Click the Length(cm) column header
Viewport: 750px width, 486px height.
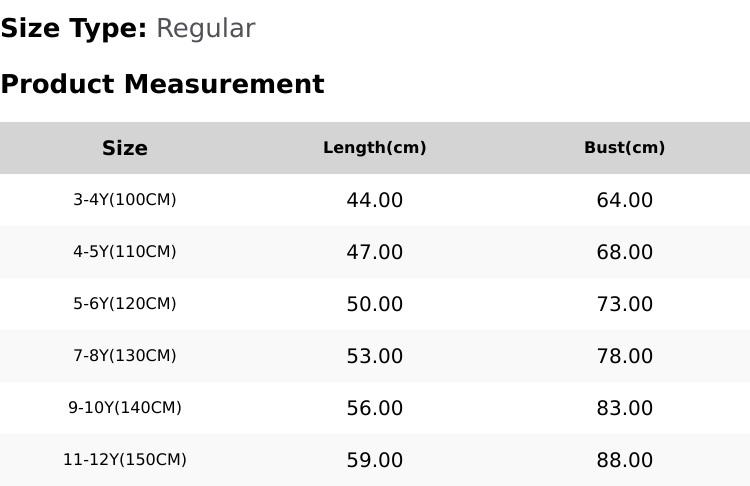(x=375, y=148)
